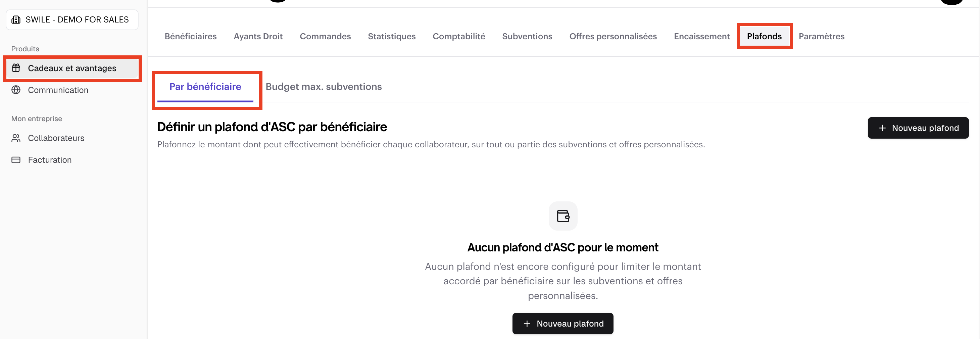
Task: Click the people icon beside Collaborateurs
Action: 16,138
